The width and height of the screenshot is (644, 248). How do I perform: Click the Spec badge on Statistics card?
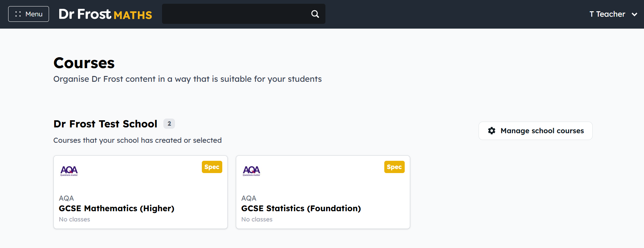[394, 167]
